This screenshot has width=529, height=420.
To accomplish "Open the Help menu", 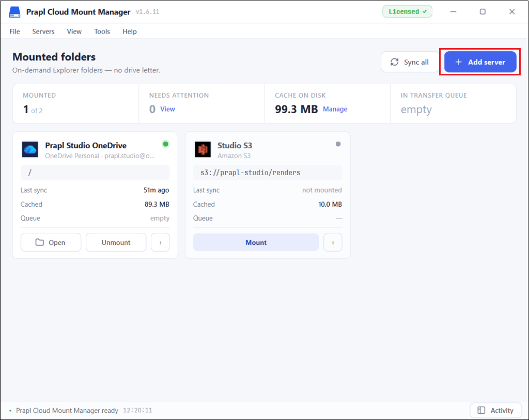I will pos(130,32).
